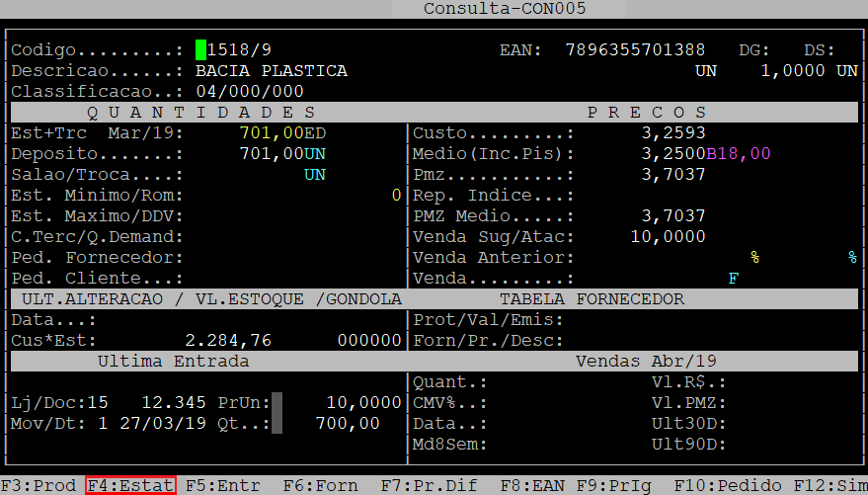Click the BACIA PLASTICA description text
The image size is (868, 495).
[272, 71]
